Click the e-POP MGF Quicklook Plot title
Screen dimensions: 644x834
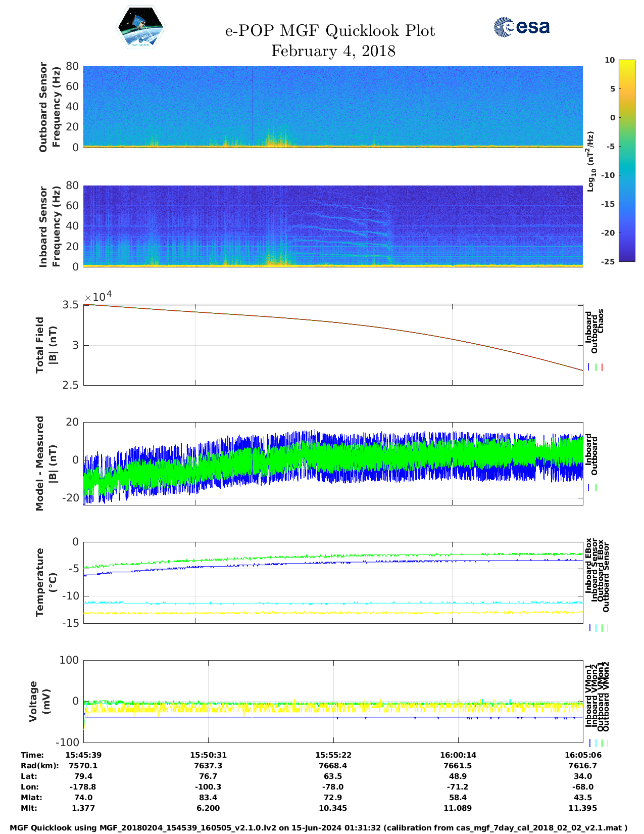click(x=330, y=31)
